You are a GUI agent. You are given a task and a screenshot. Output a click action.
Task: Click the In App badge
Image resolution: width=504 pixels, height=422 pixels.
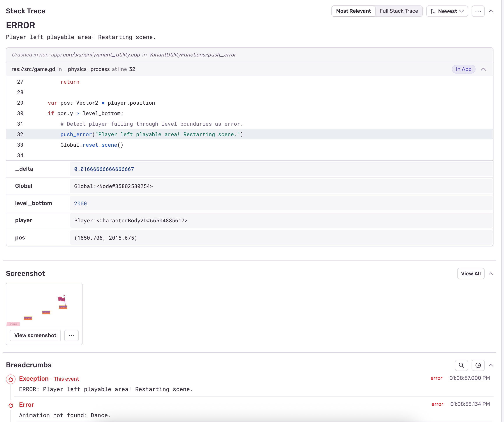[x=463, y=69]
